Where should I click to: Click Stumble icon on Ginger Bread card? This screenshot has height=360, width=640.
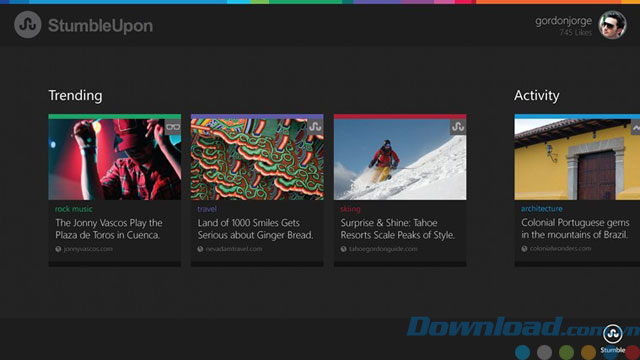(x=315, y=127)
